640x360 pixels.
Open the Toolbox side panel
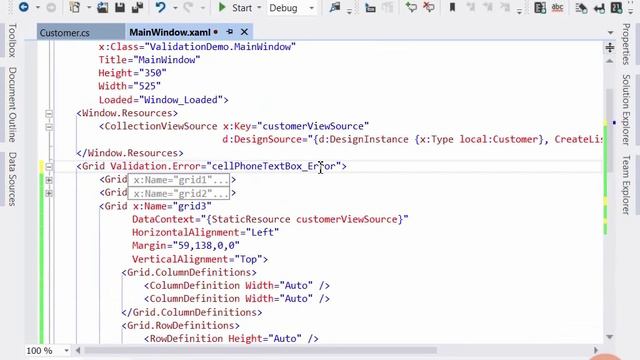coord(12,40)
